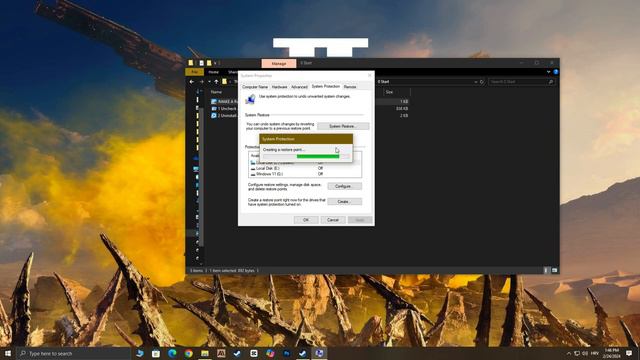Select the '2 Uninstall' file icon
This screenshot has width=640, height=360.
point(214,116)
